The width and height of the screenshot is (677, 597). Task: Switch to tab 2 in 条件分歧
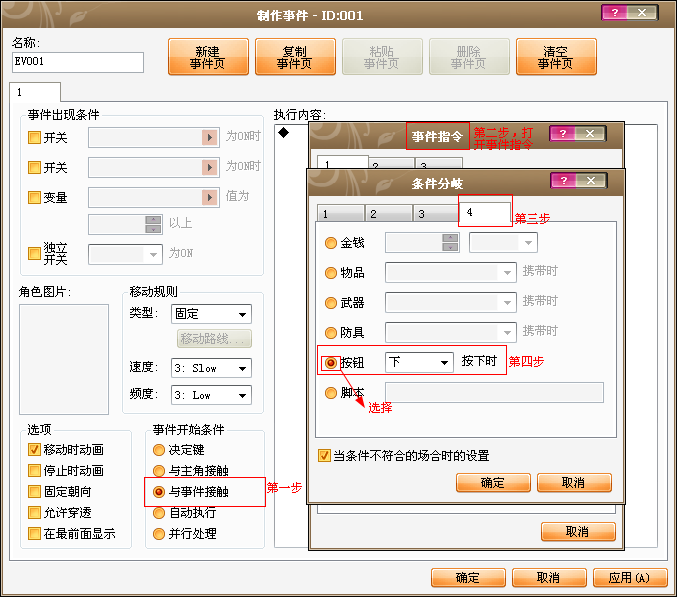point(388,213)
